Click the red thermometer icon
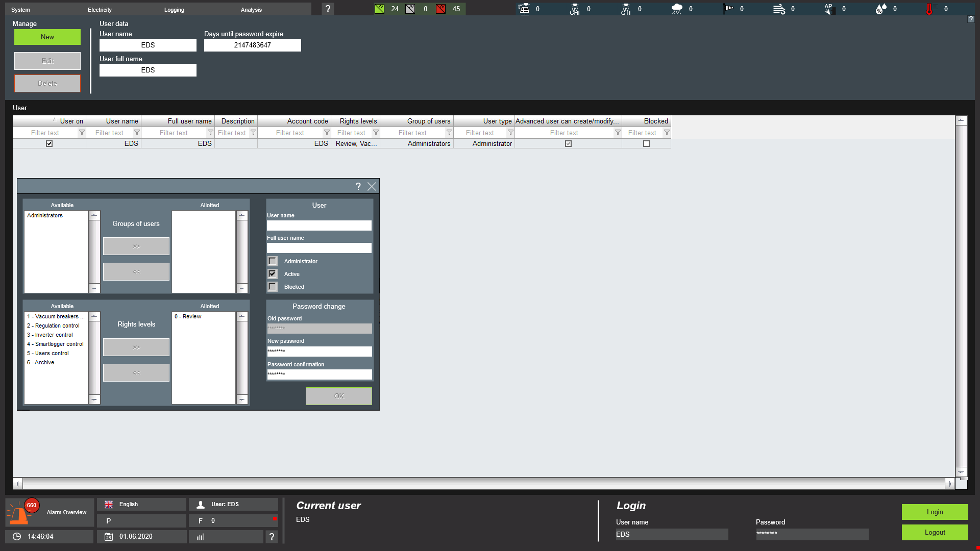Image resolution: width=980 pixels, height=551 pixels. coord(929,9)
